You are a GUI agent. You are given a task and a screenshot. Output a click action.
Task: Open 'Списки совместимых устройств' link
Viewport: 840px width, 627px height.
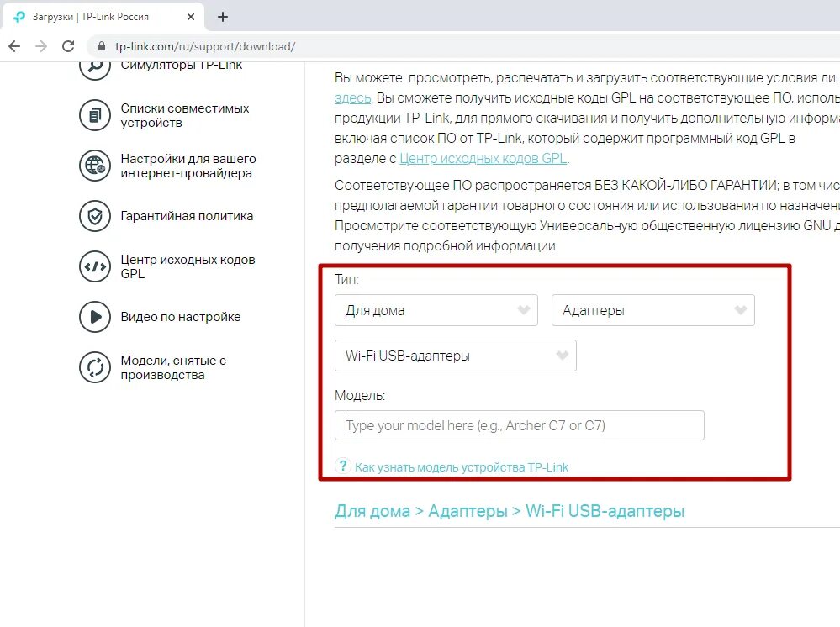tap(185, 115)
